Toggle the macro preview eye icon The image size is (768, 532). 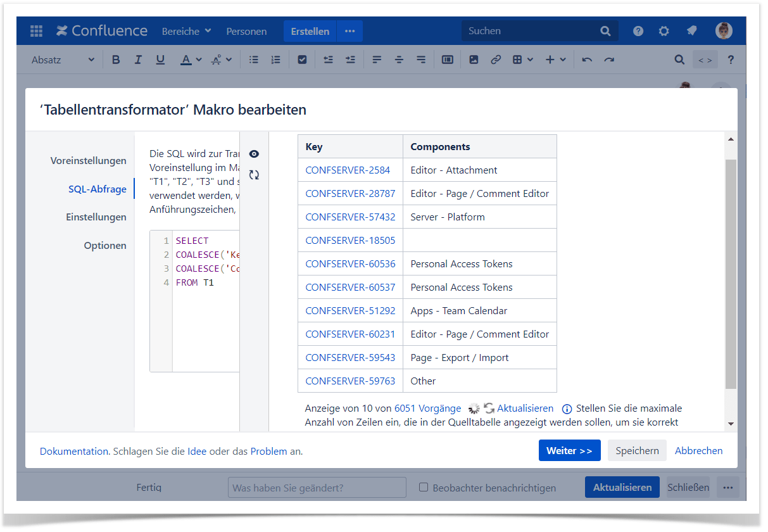(254, 154)
